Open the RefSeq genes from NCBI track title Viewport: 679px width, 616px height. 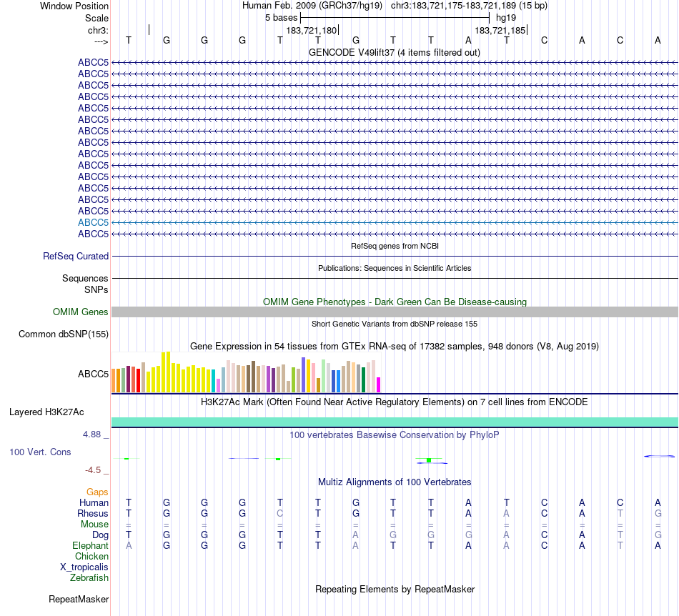(395, 246)
